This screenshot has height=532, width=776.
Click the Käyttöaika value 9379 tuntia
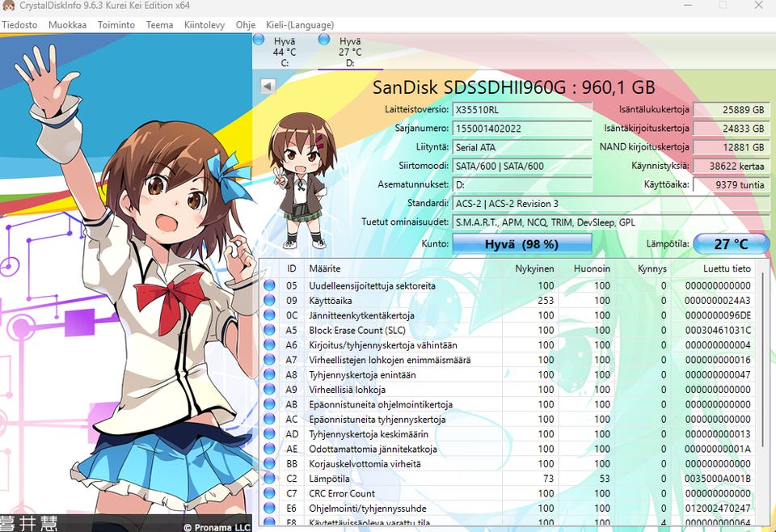(x=732, y=185)
